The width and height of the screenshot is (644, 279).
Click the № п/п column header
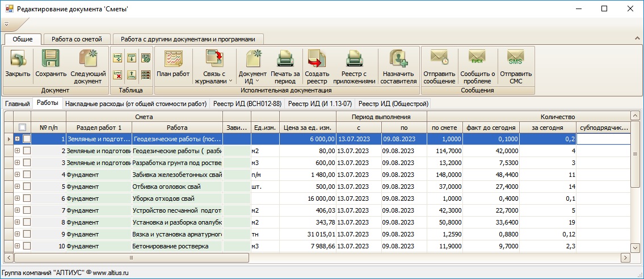coord(48,127)
